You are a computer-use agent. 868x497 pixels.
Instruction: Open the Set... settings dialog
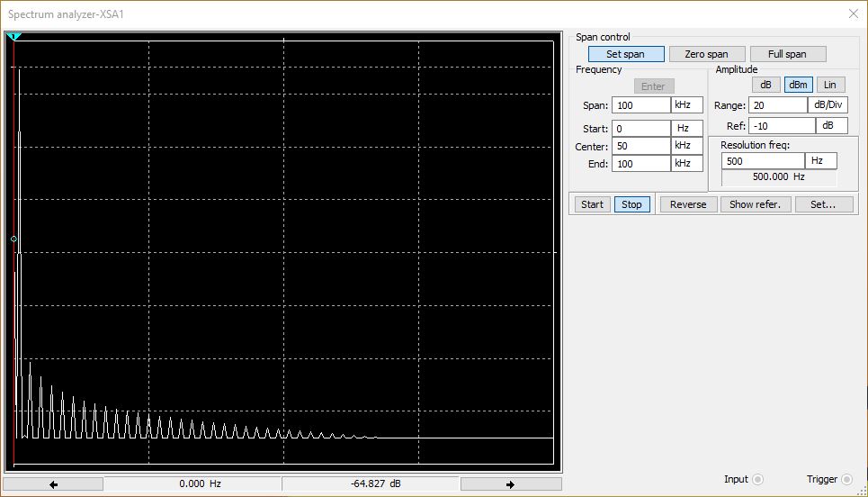(x=824, y=204)
